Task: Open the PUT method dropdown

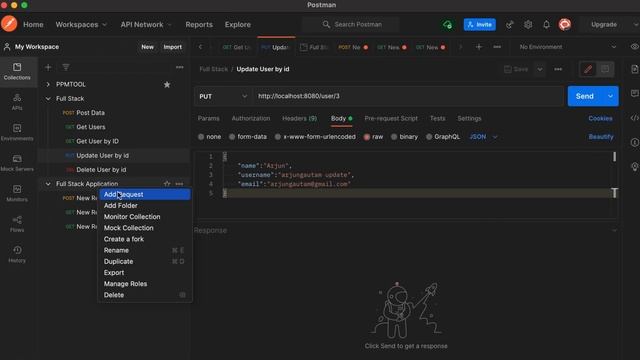Action: tap(223, 96)
